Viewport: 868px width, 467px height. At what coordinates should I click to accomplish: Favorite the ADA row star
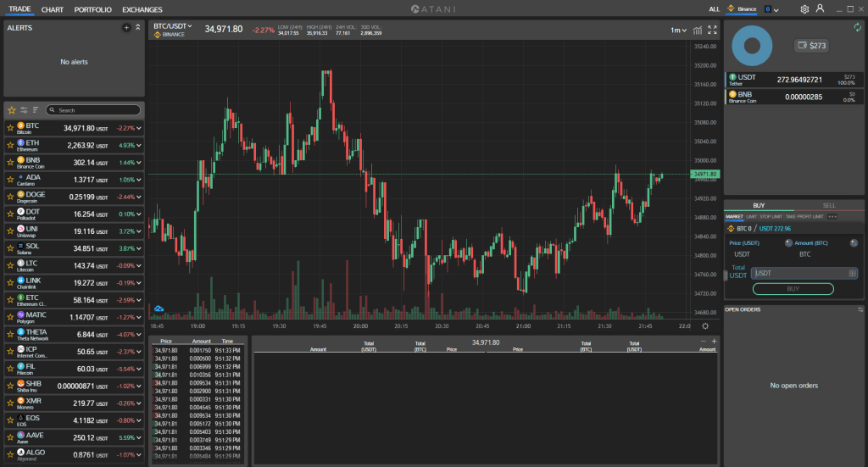(10, 180)
